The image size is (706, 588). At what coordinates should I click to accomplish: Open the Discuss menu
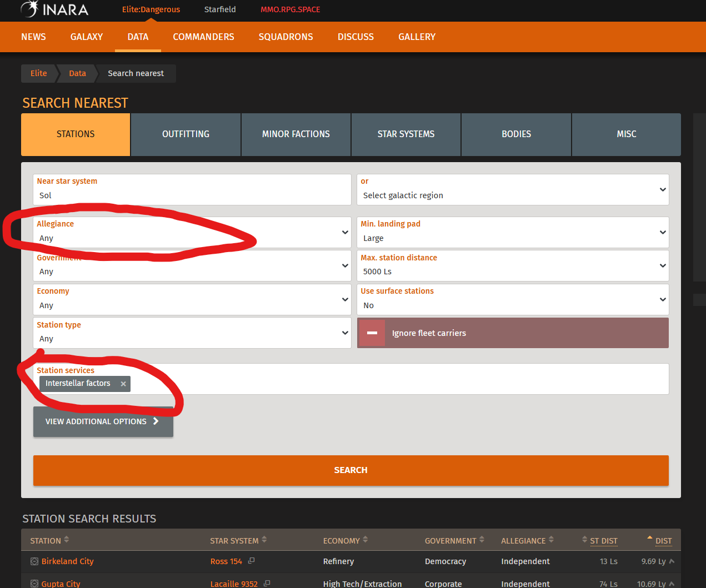pyautogui.click(x=355, y=37)
